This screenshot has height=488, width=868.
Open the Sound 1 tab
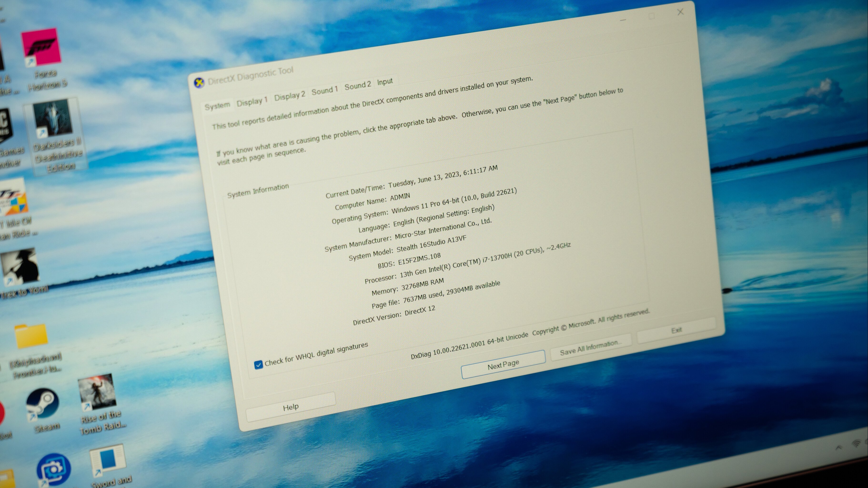click(324, 90)
